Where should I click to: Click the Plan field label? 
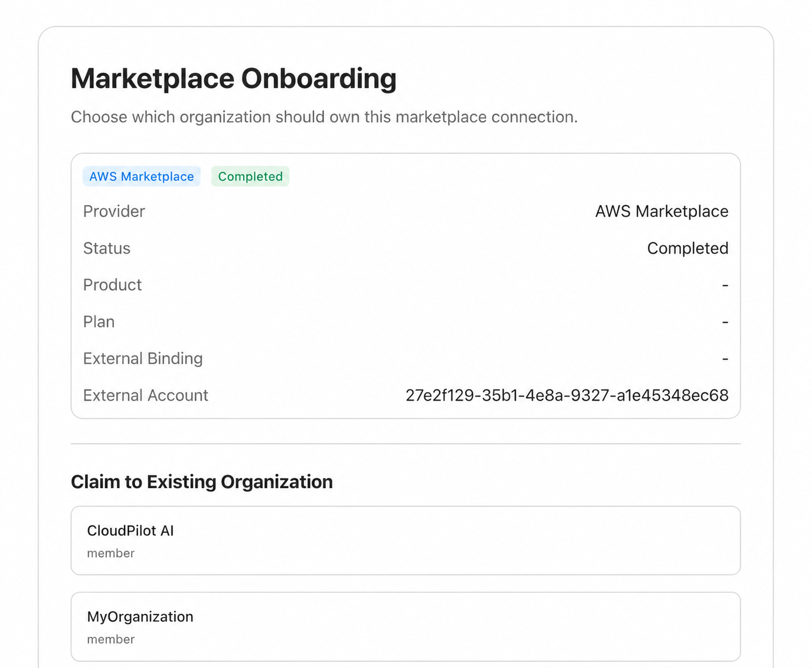99,322
